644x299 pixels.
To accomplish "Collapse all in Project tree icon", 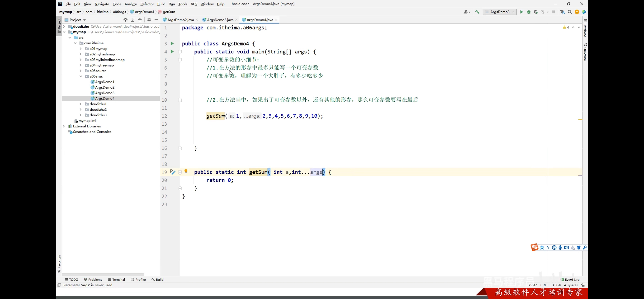I will [140, 20].
